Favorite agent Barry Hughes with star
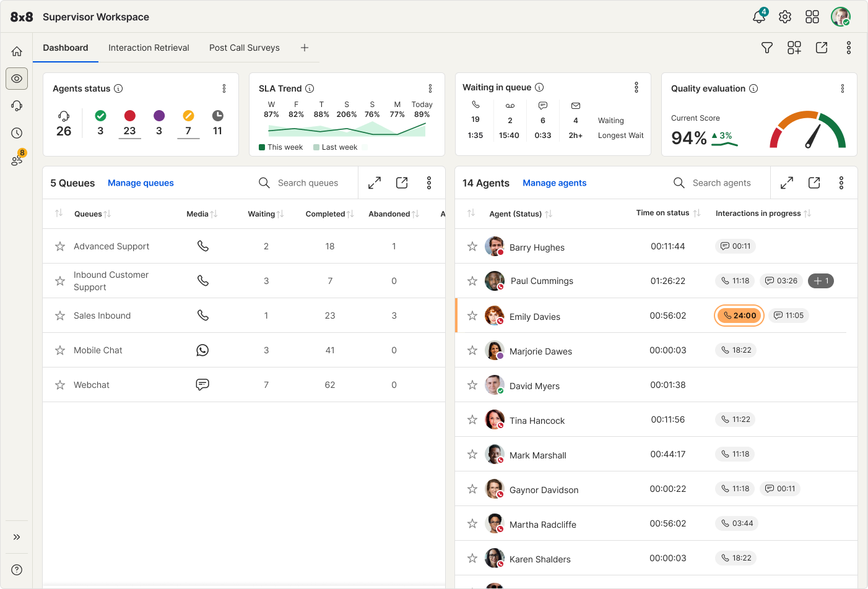The image size is (868, 589). click(472, 247)
